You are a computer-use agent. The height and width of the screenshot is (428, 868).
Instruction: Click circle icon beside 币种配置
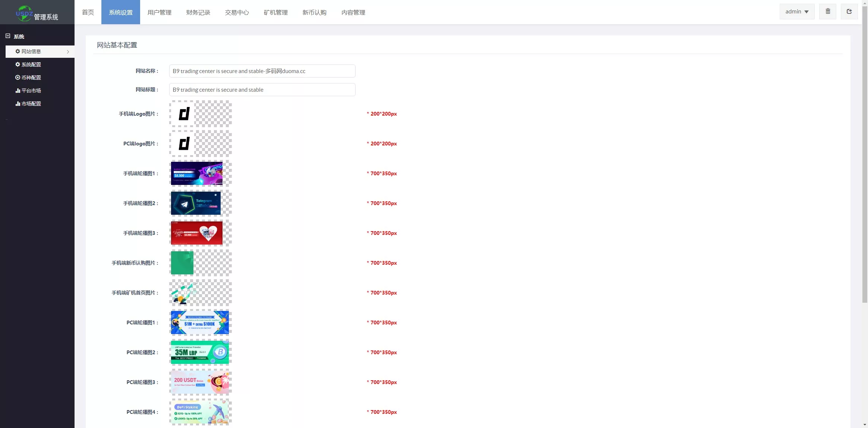click(x=18, y=78)
